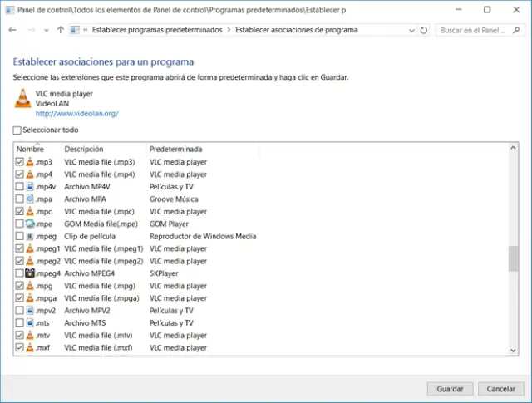Expand the breadcrumb chevron after Establecer programas predeterminados
The image size is (532, 403).
coord(229,30)
